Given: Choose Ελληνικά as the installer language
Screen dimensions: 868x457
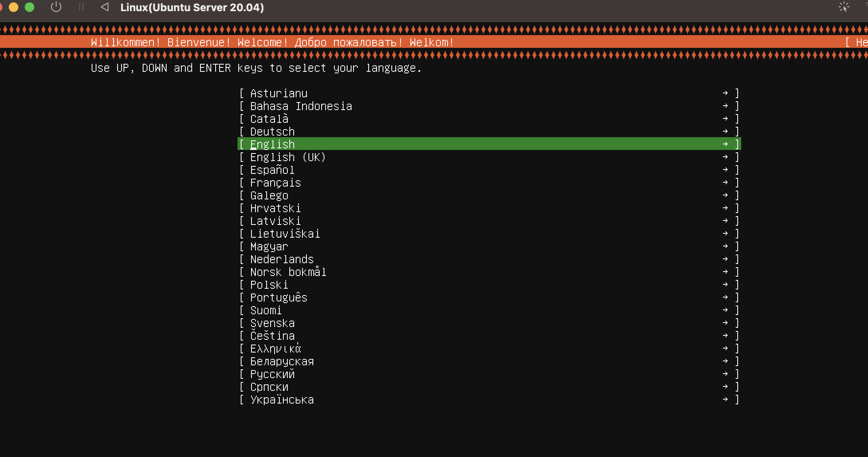Looking at the screenshot, I should click(x=276, y=349).
